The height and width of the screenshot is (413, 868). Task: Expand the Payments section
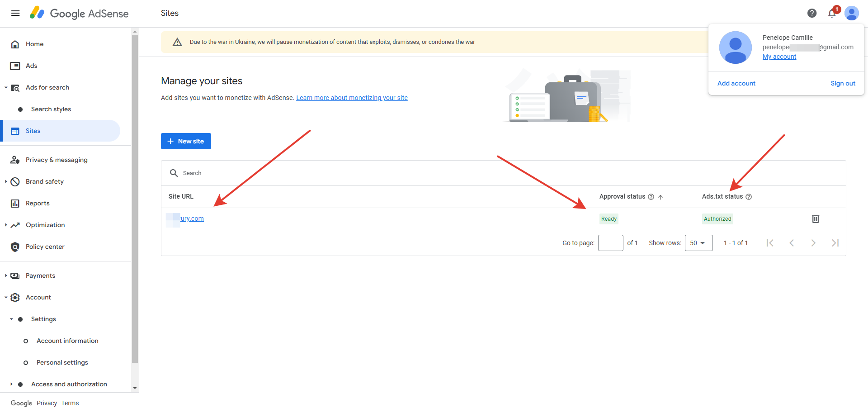tap(6, 275)
